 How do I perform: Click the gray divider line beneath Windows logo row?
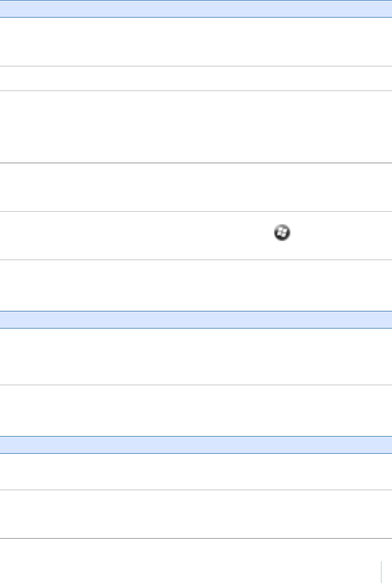pyautogui.click(x=196, y=260)
